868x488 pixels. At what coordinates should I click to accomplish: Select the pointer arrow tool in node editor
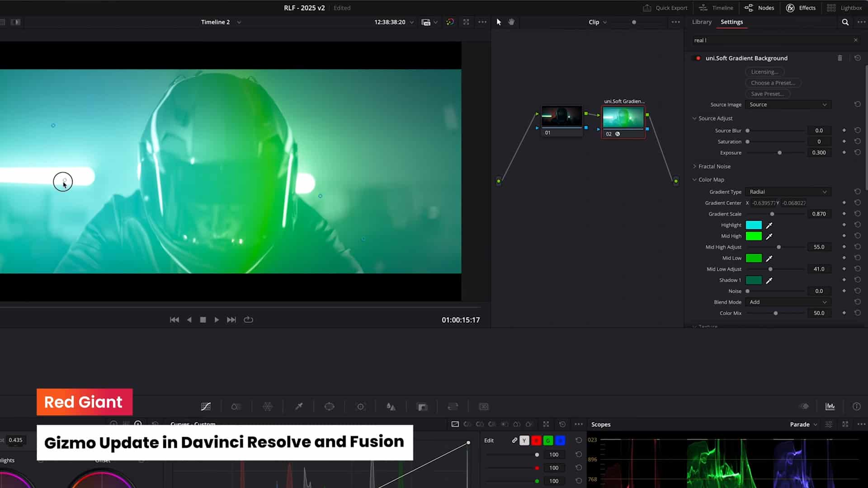[x=499, y=22]
